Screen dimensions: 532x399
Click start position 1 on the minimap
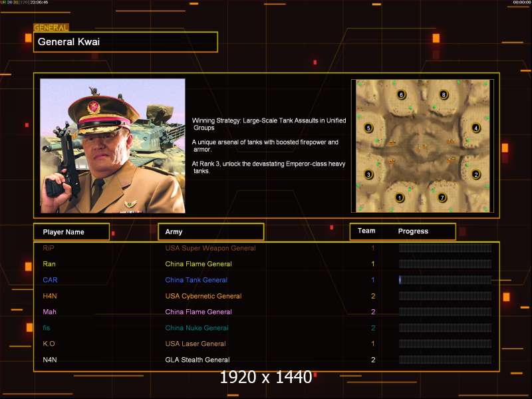pos(400,198)
